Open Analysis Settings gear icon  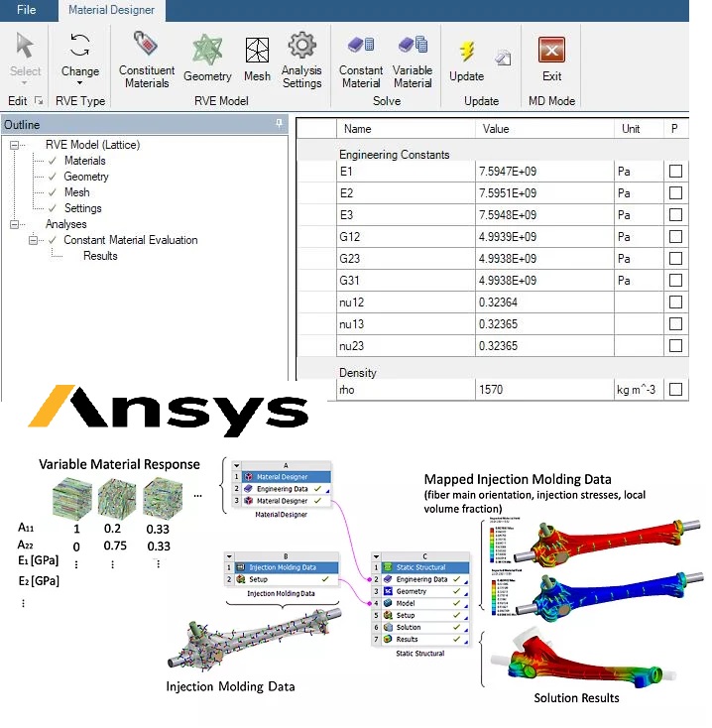coord(302,45)
